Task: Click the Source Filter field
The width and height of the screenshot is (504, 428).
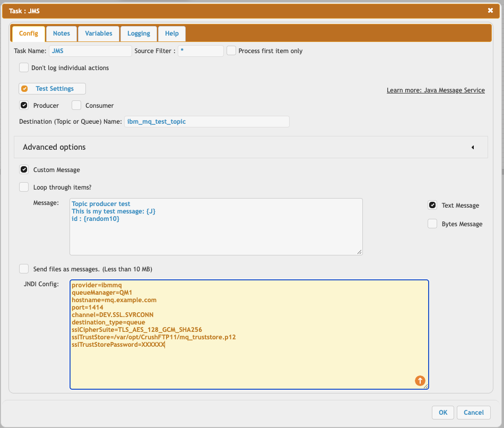Action: point(201,51)
